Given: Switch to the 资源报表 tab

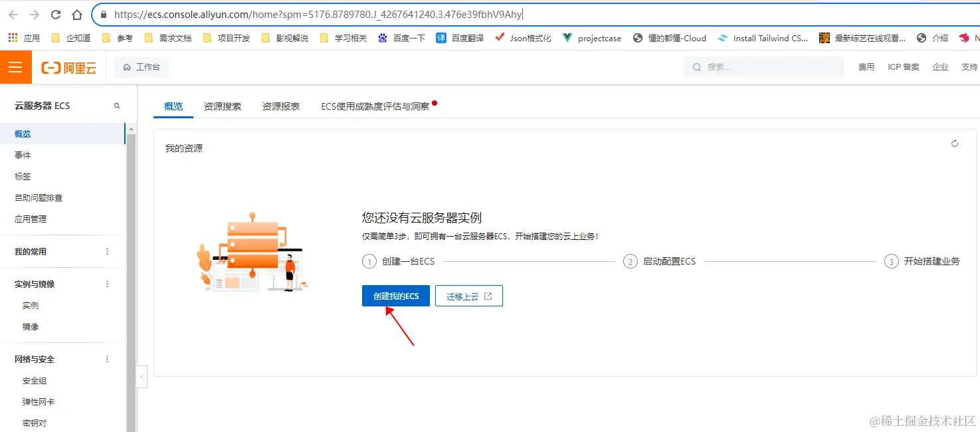Looking at the screenshot, I should point(281,106).
